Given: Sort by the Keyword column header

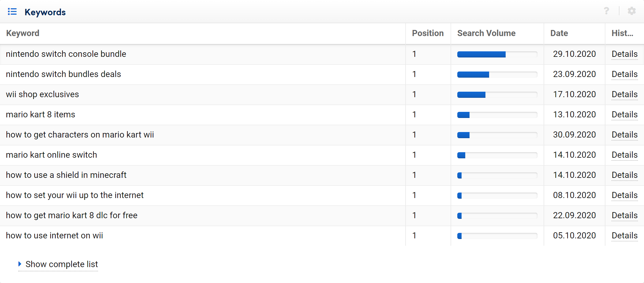Looking at the screenshot, I should pyautogui.click(x=23, y=33).
